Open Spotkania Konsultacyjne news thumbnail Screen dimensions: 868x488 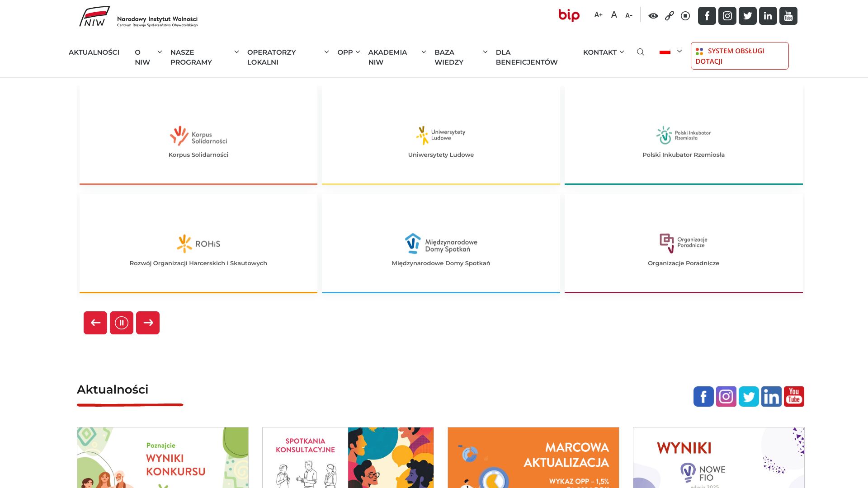pos(348,457)
